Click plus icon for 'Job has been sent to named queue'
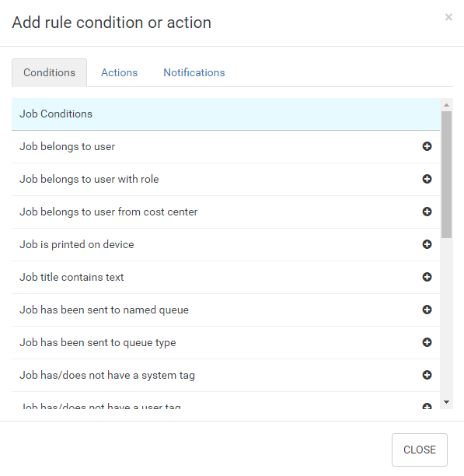The image size is (464, 476). click(427, 310)
